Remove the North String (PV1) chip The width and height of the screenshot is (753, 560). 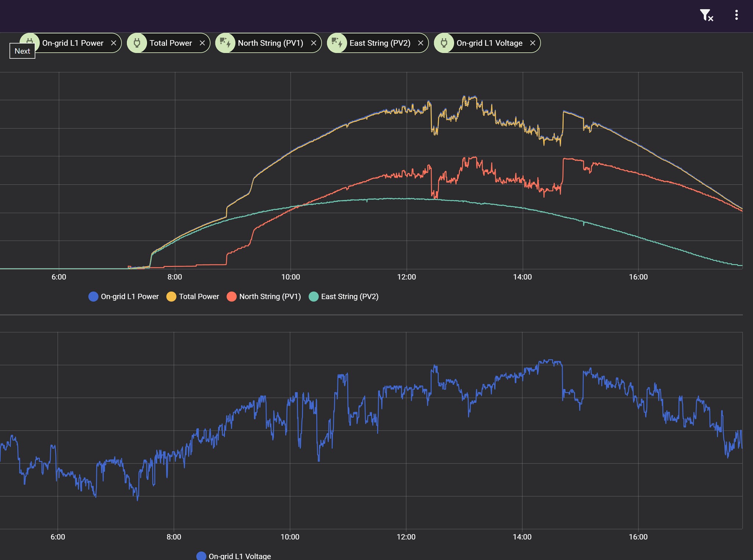point(314,43)
